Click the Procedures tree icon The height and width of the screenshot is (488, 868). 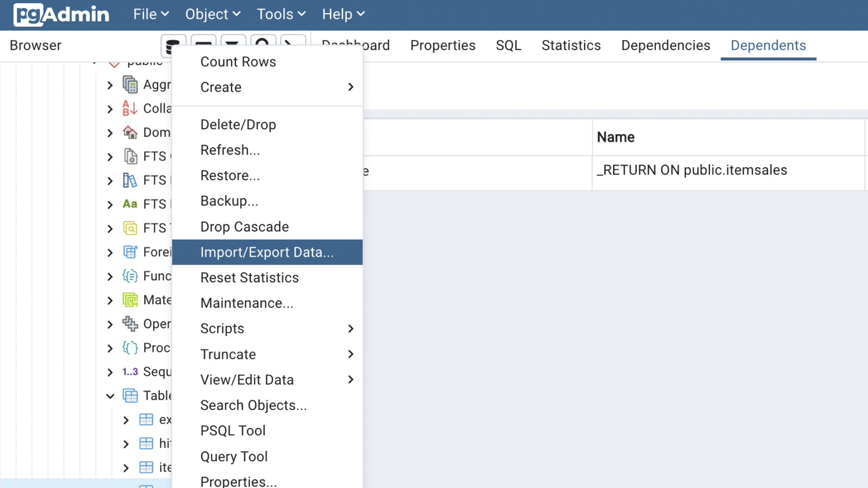click(129, 347)
